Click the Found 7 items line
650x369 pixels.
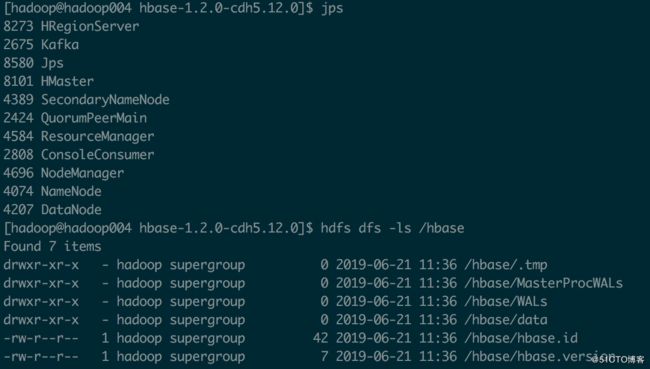(52, 246)
